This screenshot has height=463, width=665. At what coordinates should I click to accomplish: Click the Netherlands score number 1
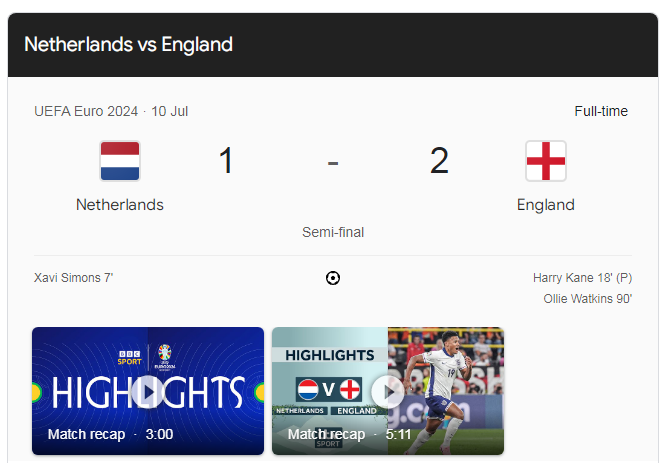[x=226, y=161]
